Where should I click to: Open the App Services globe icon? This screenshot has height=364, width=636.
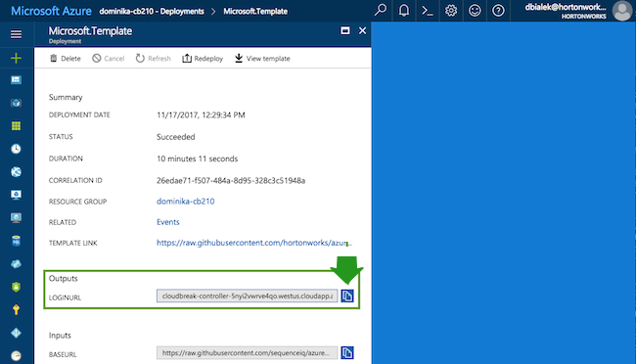tap(16, 172)
